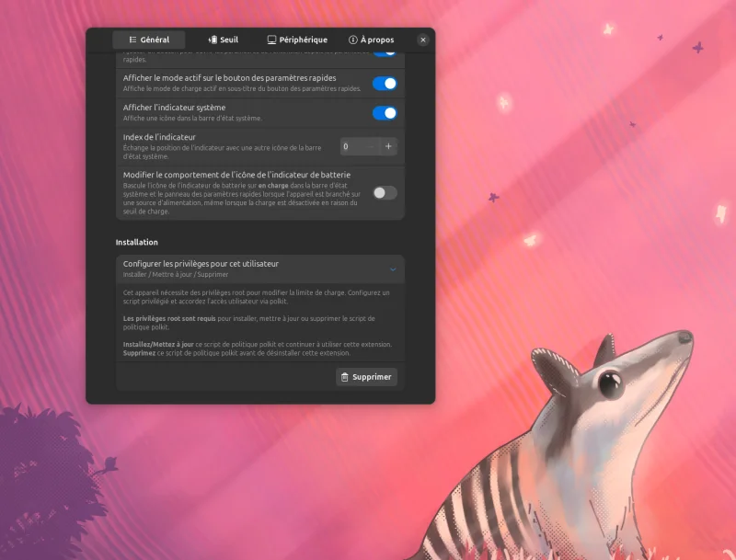Open the À propos tab

pyautogui.click(x=372, y=40)
